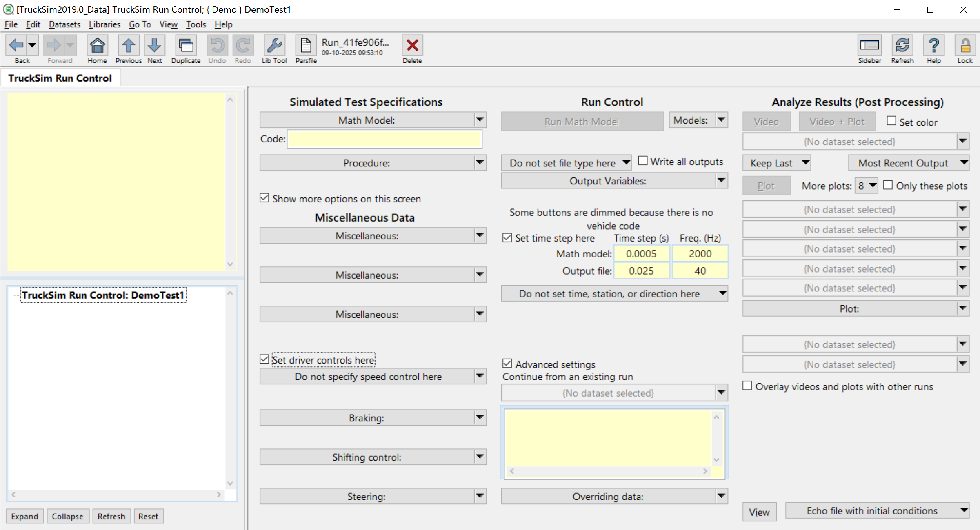This screenshot has width=980, height=530.
Task: Click the Undo icon
Action: point(217,45)
